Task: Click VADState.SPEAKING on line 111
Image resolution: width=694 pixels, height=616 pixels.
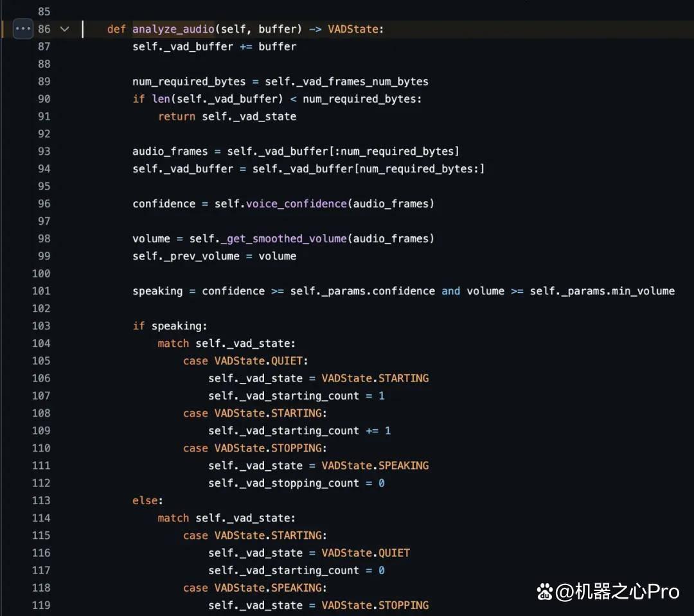Action: (x=375, y=466)
